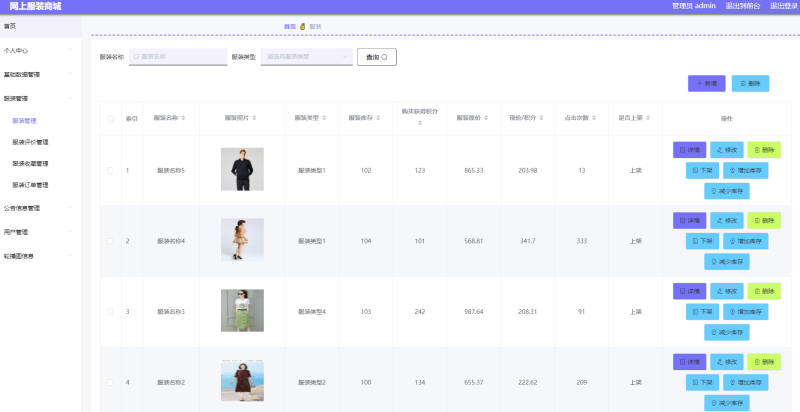
Task: Sort table by 服装原价 column
Action: pos(475,119)
